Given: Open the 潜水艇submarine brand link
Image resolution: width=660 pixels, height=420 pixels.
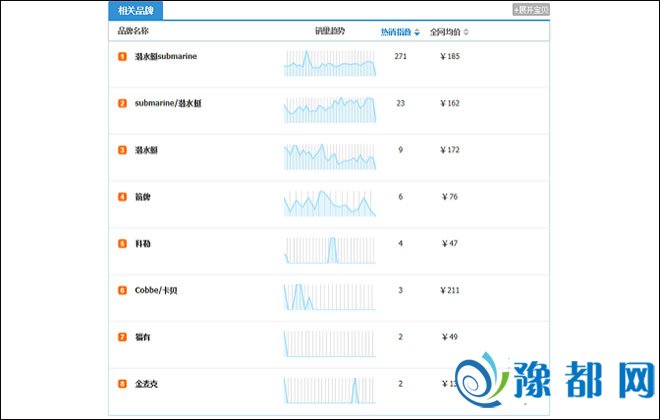Looking at the screenshot, I should pyautogui.click(x=166, y=57).
